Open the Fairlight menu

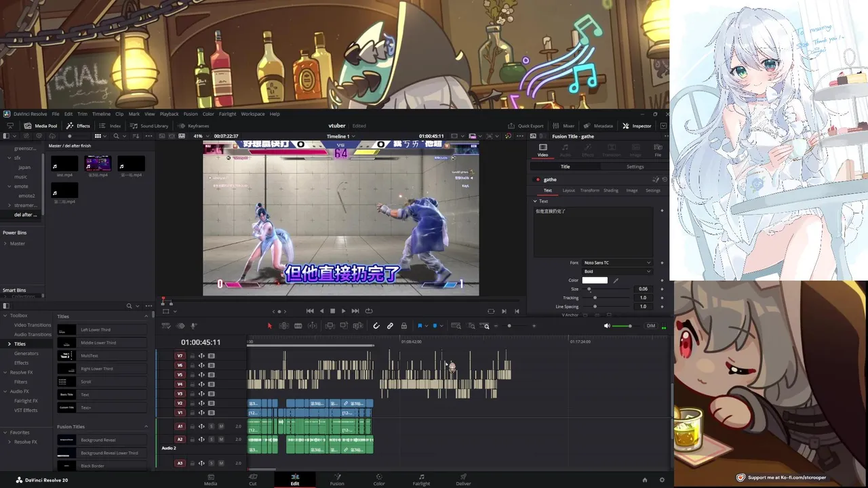pos(227,114)
